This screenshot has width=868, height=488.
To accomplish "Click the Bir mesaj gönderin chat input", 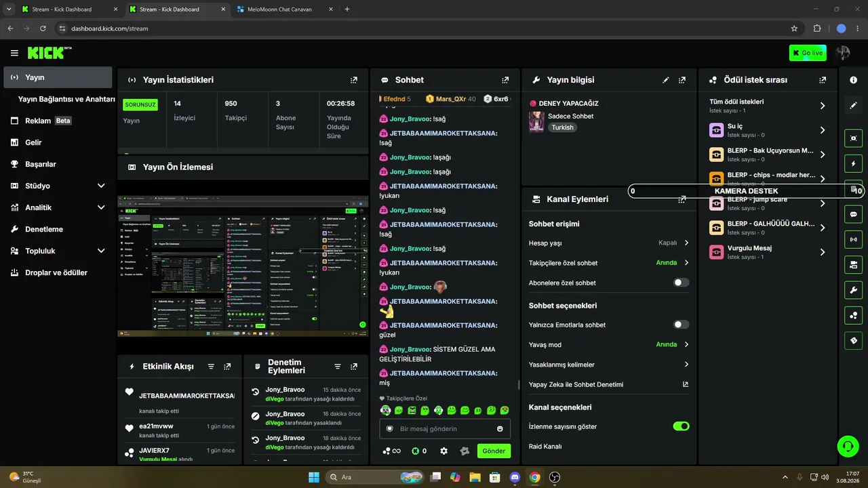I will pos(445,429).
